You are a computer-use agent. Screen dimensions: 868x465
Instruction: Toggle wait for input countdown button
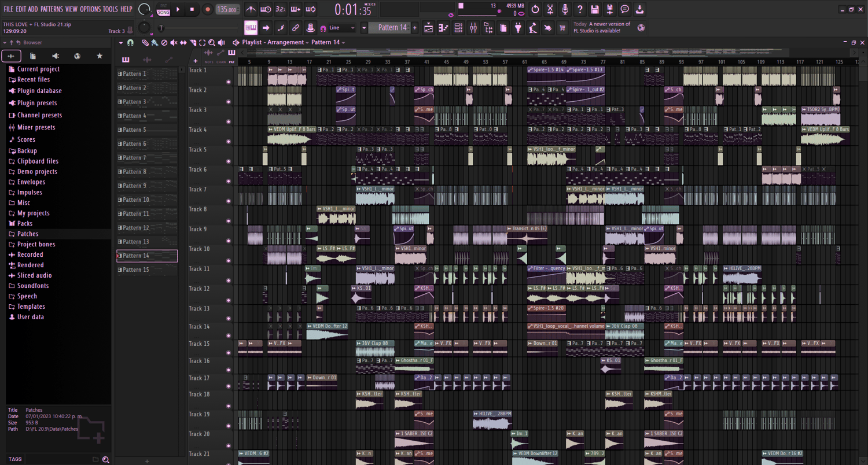pos(281,9)
